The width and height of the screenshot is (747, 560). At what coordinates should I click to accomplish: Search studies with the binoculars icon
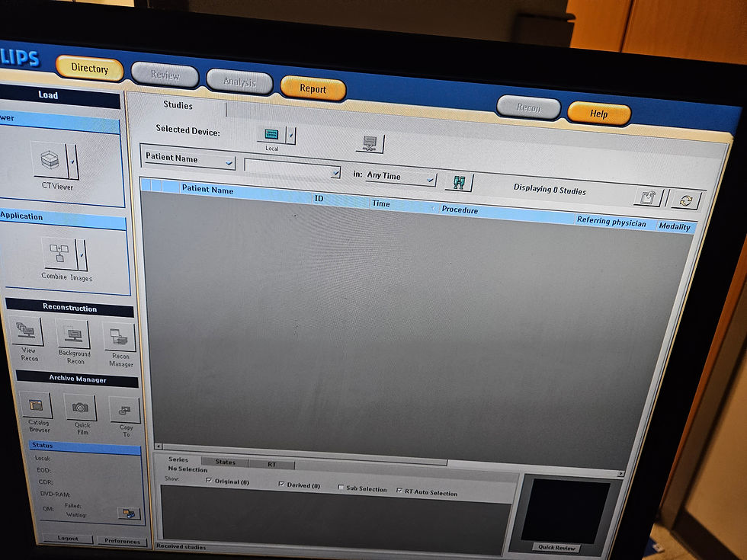[x=459, y=182]
